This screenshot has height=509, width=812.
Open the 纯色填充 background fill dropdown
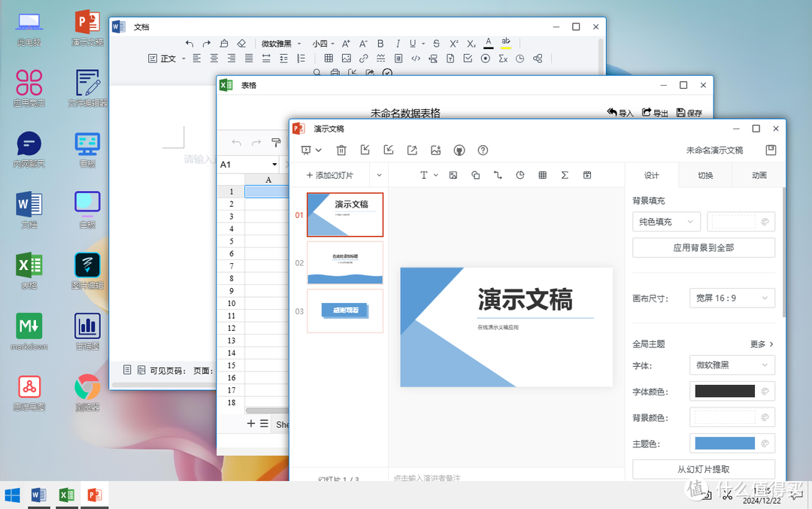pos(665,221)
